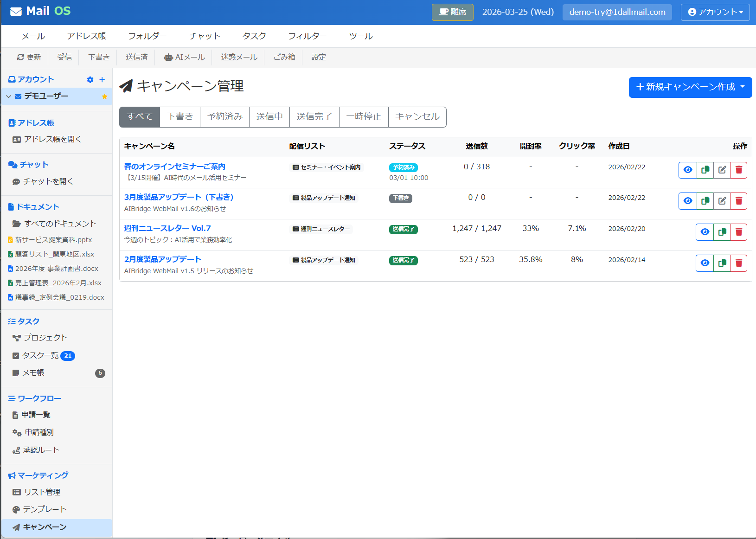Switch to the 送信完了 filter tab
Screen dimensions: 756x539
314,117
